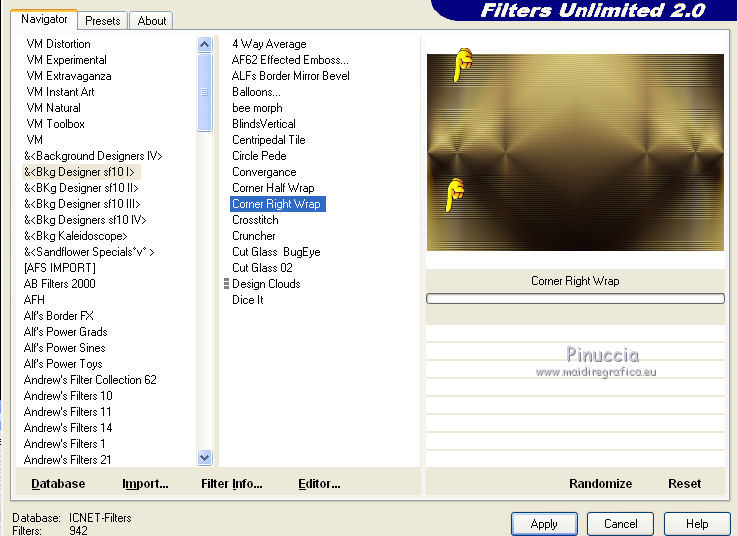Choose the Corner Half Wrap filter
The height and width of the screenshot is (536, 738).
(x=273, y=188)
